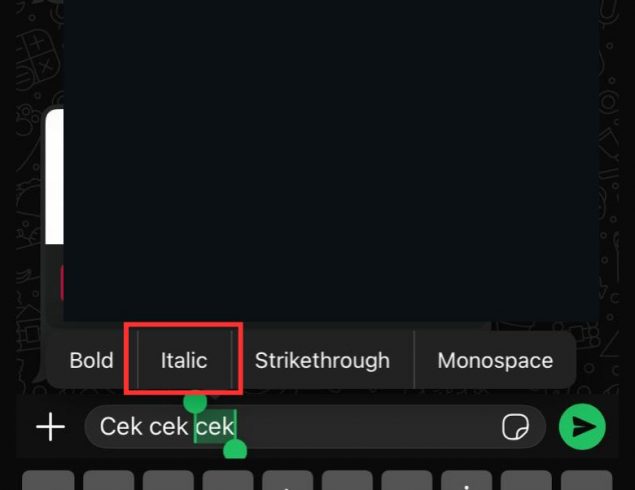Tap the red element beside the popup
The width and height of the screenshot is (635, 490).
[62, 283]
